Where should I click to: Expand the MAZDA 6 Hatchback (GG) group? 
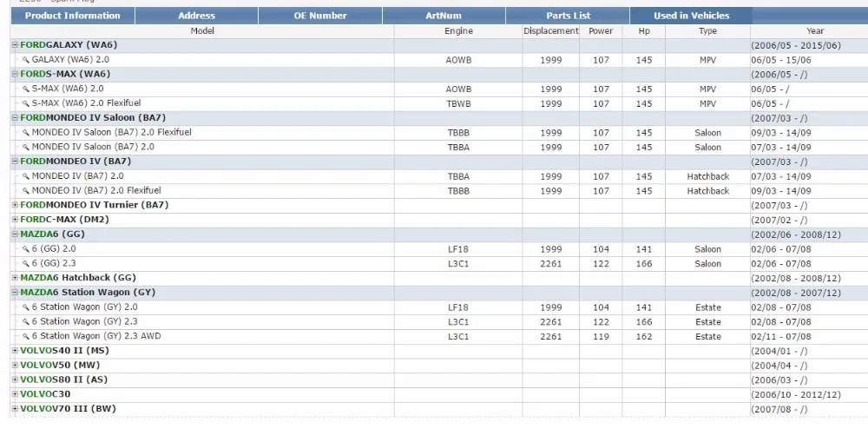(16, 277)
